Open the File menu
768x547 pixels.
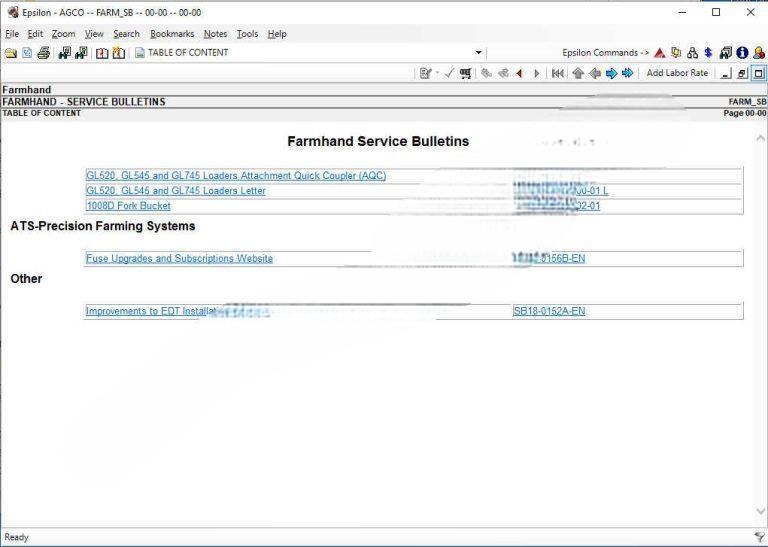tap(12, 34)
